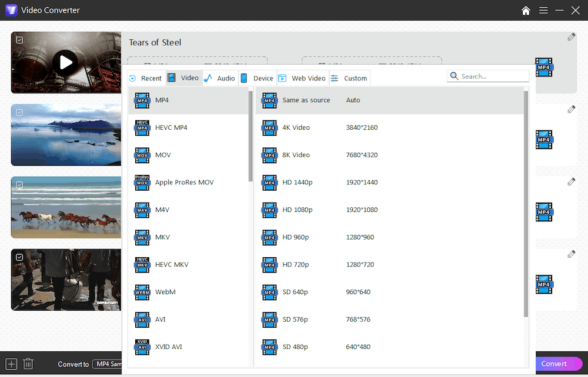588x377 pixels.
Task: Select Apple ProRes MOV format
Action: coord(188,182)
